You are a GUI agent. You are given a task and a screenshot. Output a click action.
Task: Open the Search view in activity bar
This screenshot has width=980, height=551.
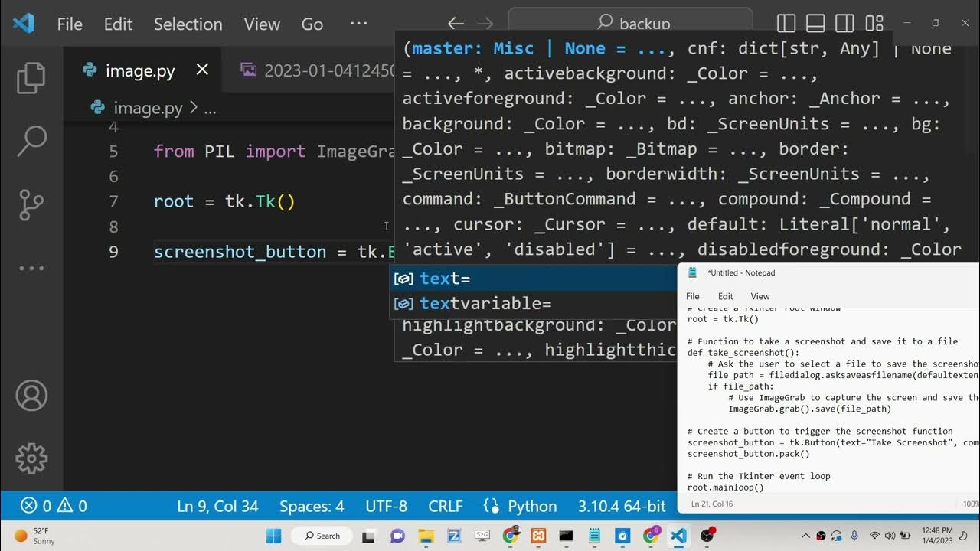(x=31, y=141)
